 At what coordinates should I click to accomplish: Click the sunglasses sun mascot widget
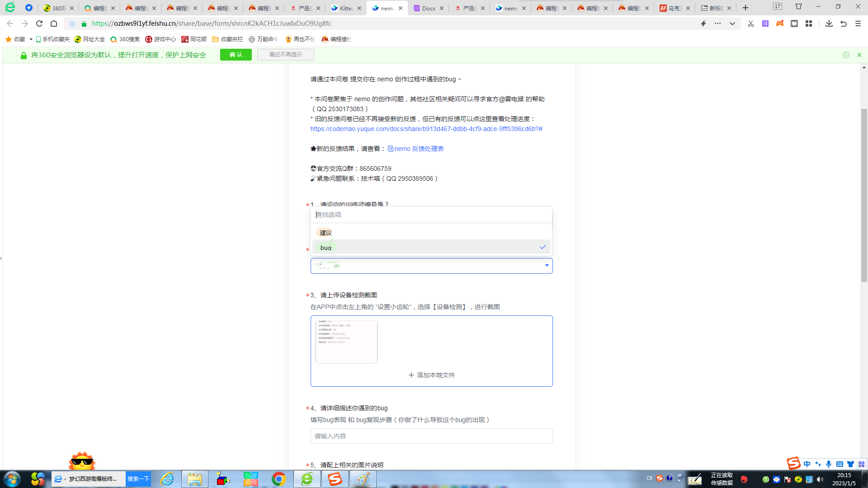[82, 461]
